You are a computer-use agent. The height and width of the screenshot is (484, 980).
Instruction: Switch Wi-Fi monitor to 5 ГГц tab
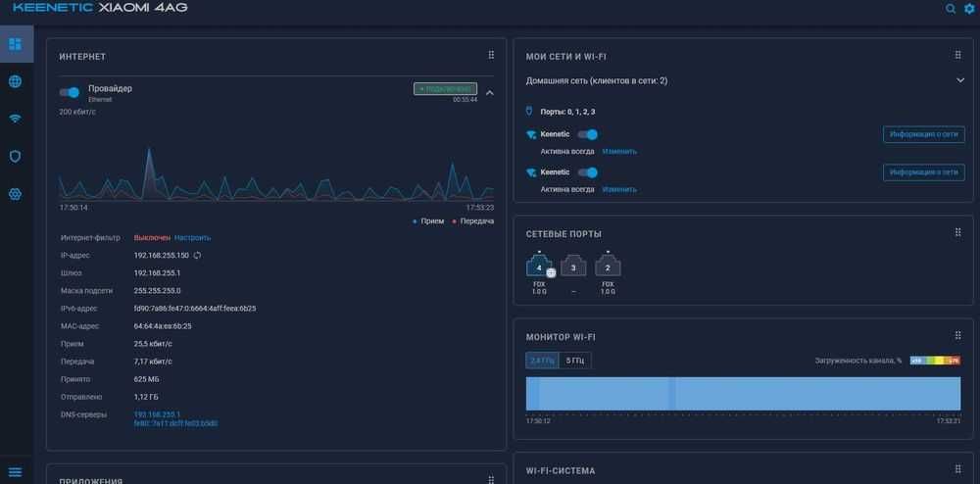coord(575,361)
